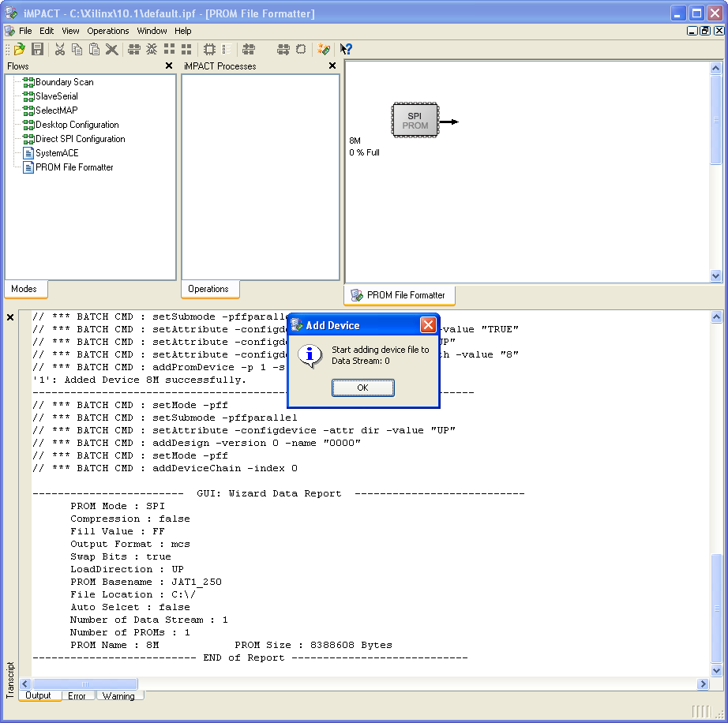Viewport: 728px width, 723px height.
Task: Close the Transcript panel
Action: [x=10, y=317]
